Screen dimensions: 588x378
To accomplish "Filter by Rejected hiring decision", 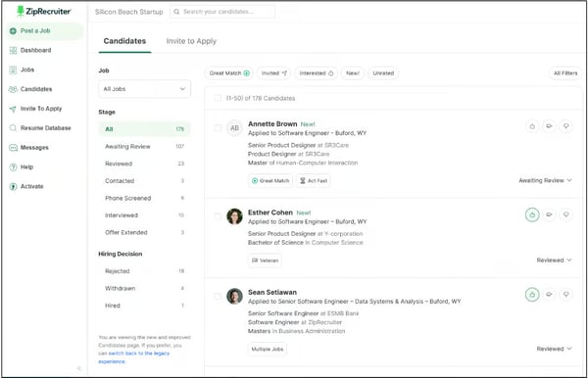I will pos(144,271).
